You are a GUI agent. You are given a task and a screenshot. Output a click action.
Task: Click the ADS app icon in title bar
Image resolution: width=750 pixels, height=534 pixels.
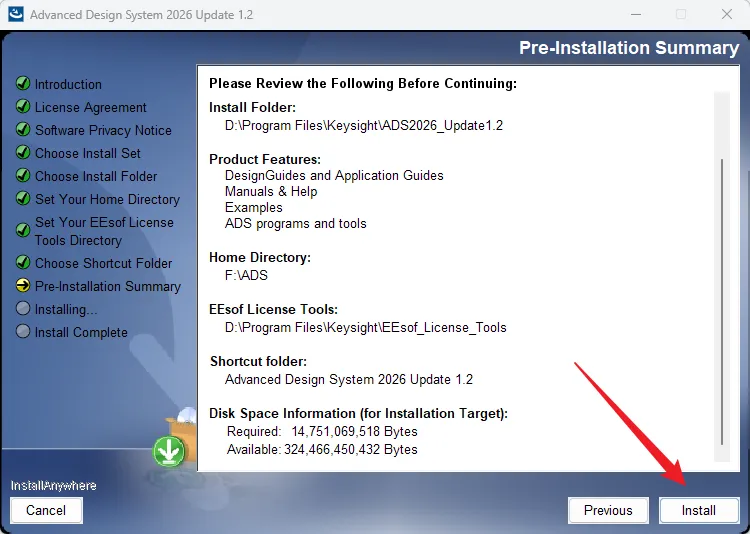tap(15, 14)
